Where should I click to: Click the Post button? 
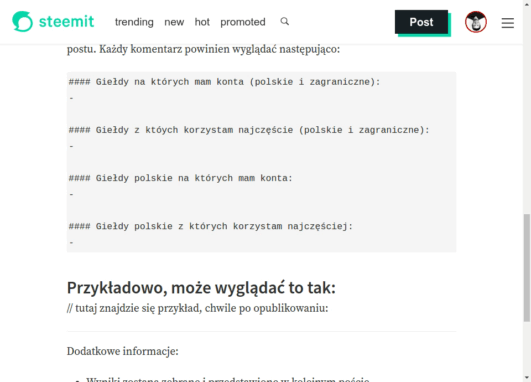pos(421,22)
